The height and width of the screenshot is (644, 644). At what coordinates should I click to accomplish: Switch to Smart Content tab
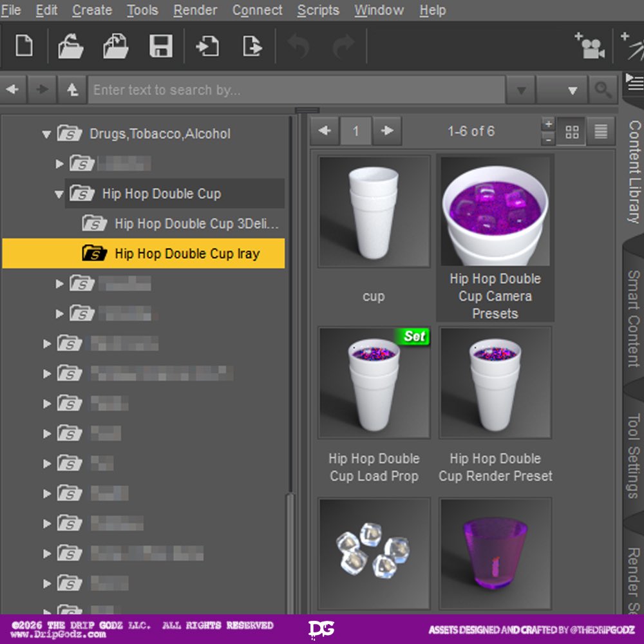[634, 318]
